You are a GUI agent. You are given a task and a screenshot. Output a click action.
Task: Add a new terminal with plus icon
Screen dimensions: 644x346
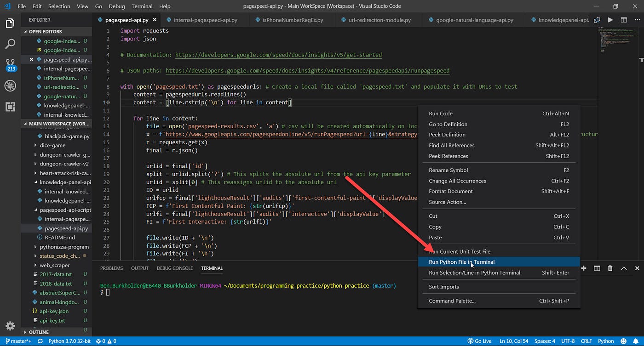584,268
